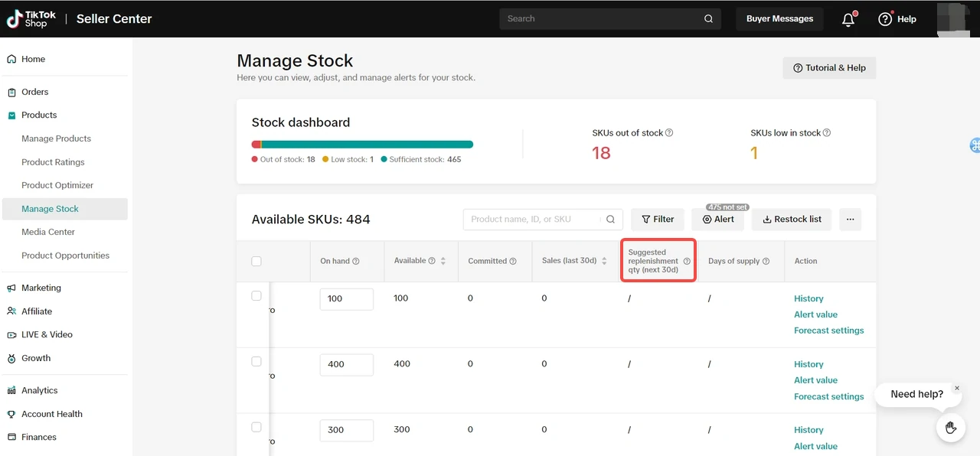The height and width of the screenshot is (456, 980).
Task: Open Forecast settings link for first row
Action: point(828,331)
